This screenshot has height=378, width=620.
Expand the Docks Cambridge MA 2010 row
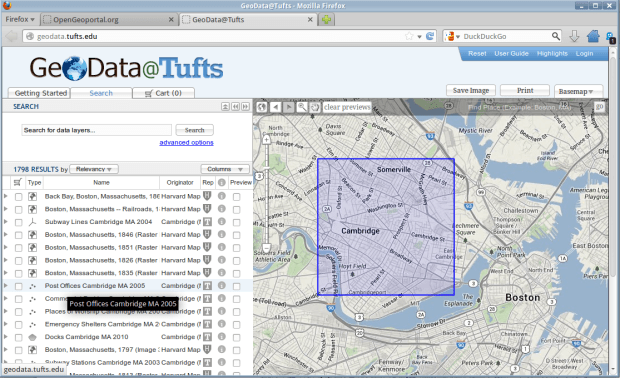pos(6,337)
